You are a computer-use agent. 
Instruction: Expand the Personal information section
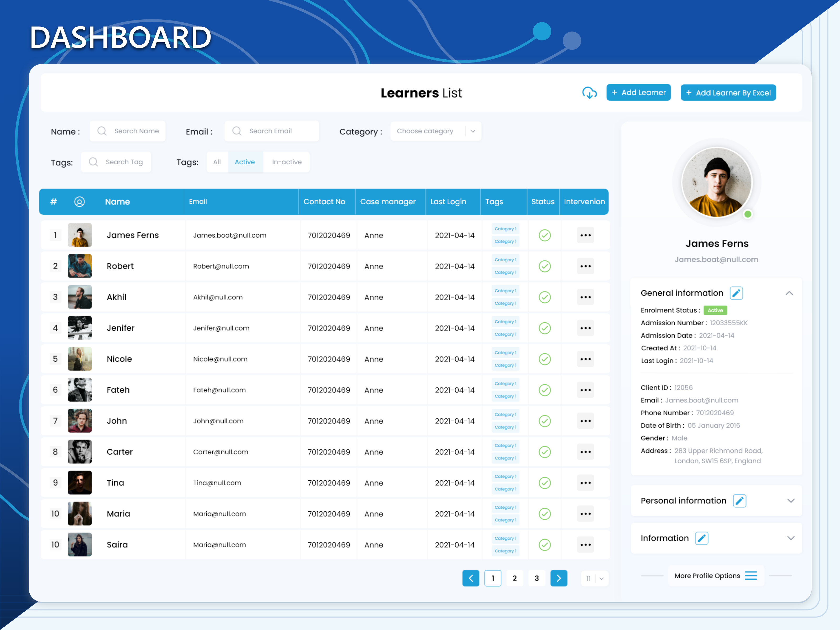pos(790,501)
